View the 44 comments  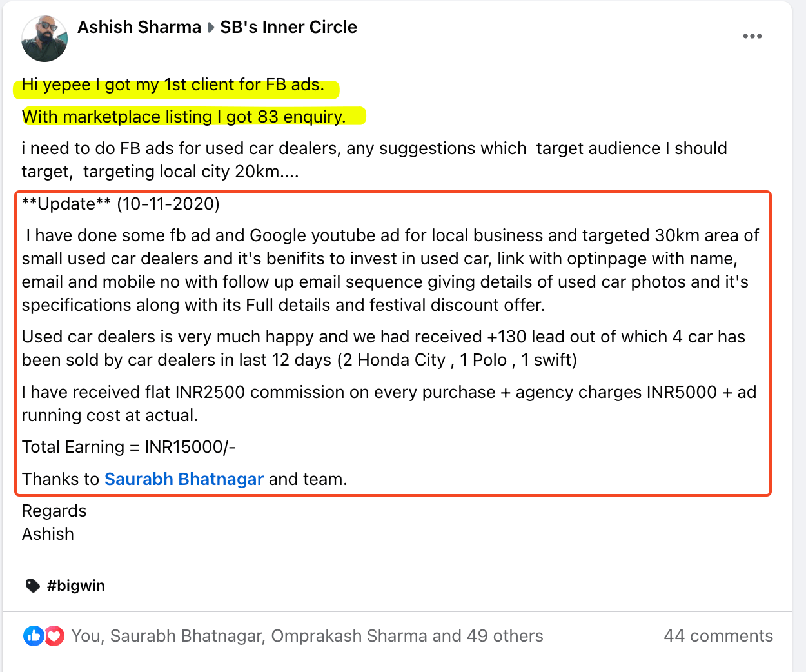718,636
